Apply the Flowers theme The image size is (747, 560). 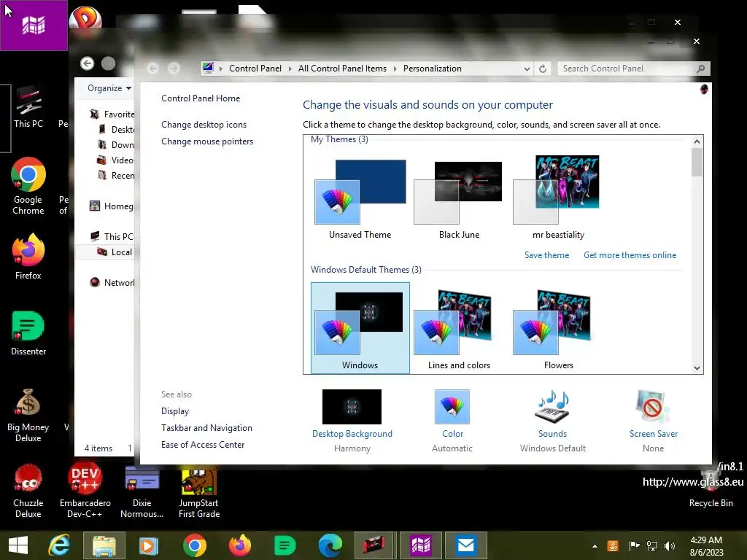click(x=557, y=329)
